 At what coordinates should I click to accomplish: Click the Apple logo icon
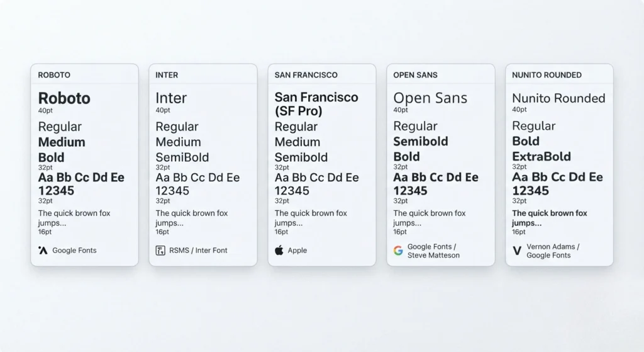(x=279, y=250)
